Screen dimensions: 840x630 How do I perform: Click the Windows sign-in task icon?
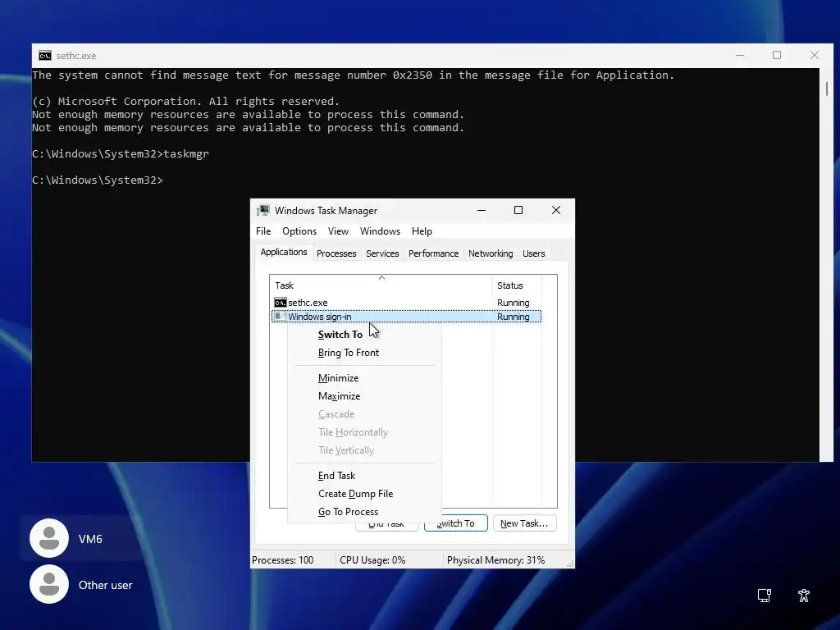281,317
